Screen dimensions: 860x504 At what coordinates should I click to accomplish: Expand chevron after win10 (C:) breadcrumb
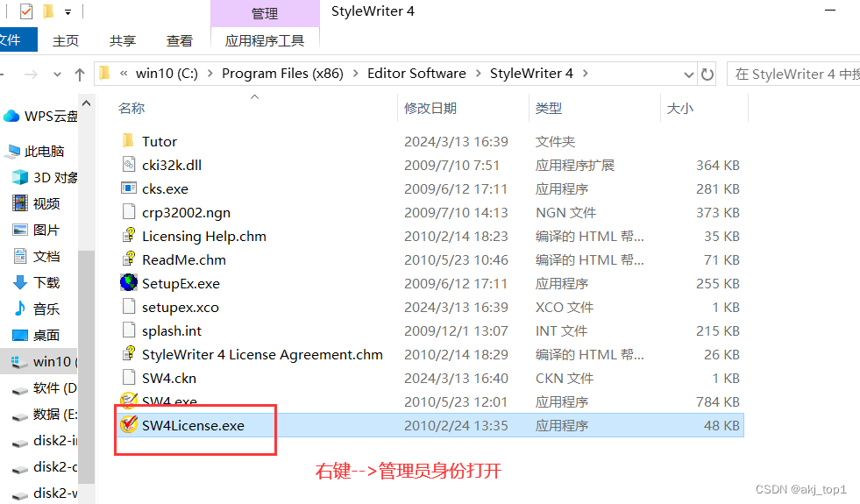pos(210,74)
